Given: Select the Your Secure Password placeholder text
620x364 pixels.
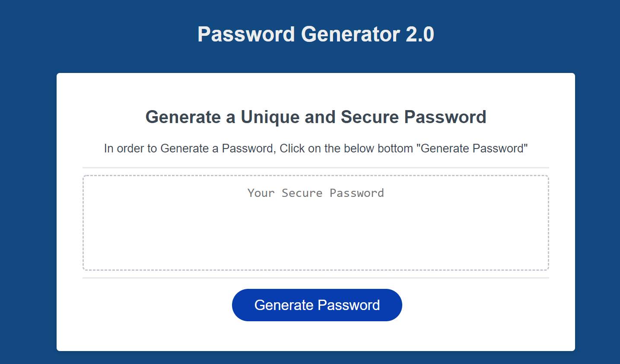Looking at the screenshot, I should point(315,193).
